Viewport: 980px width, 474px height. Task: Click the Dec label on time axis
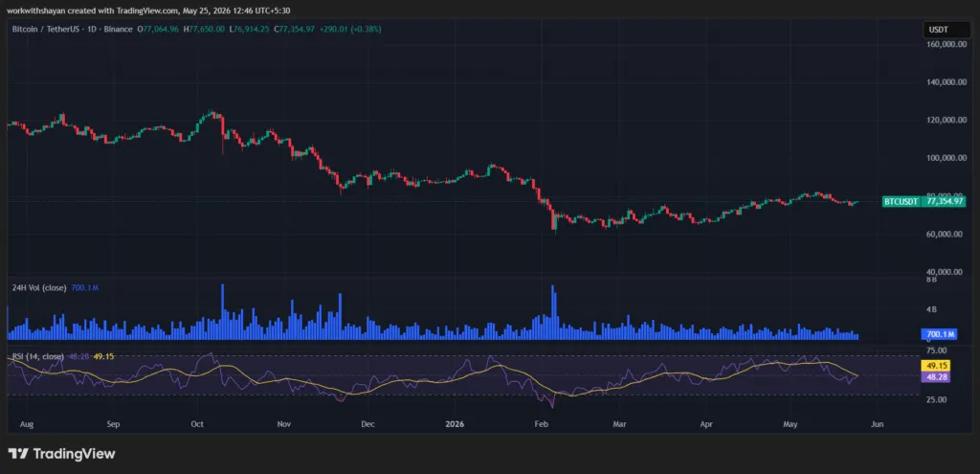click(x=367, y=424)
